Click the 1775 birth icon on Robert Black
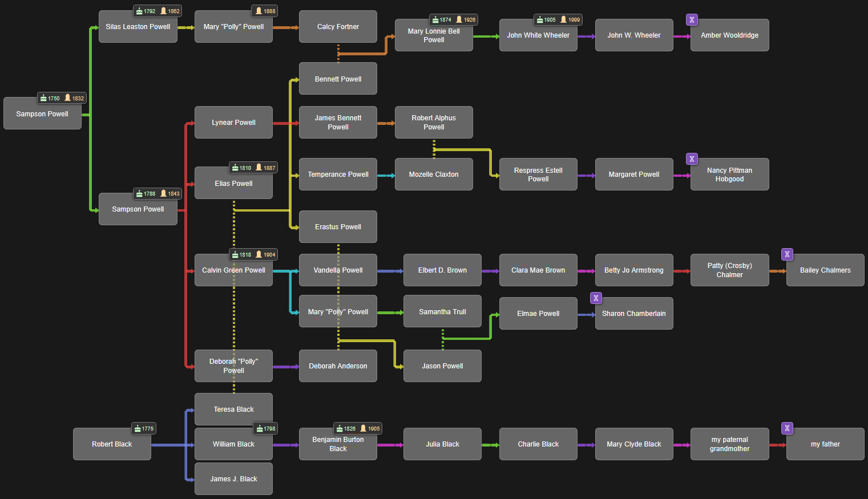The width and height of the screenshot is (868, 499). [x=138, y=429]
